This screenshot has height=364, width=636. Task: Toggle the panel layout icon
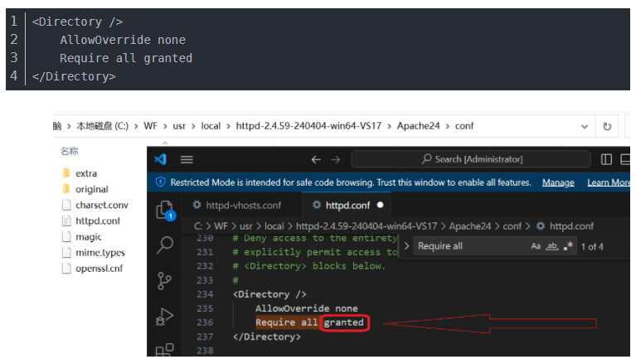pyautogui.click(x=625, y=159)
